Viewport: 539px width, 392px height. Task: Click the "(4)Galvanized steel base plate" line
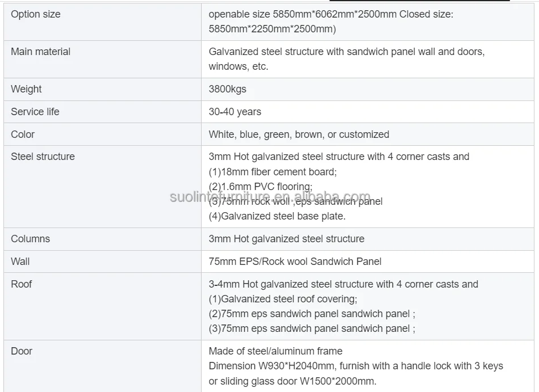277,216
